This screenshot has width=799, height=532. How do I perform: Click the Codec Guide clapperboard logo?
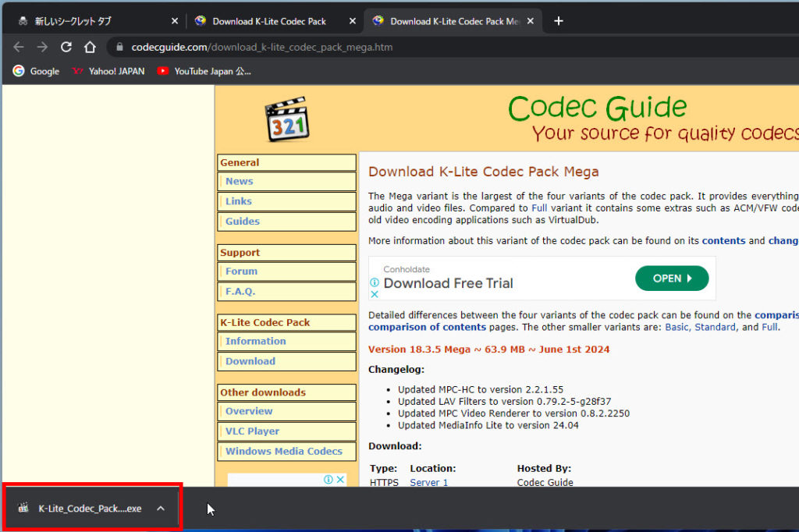tap(286, 119)
